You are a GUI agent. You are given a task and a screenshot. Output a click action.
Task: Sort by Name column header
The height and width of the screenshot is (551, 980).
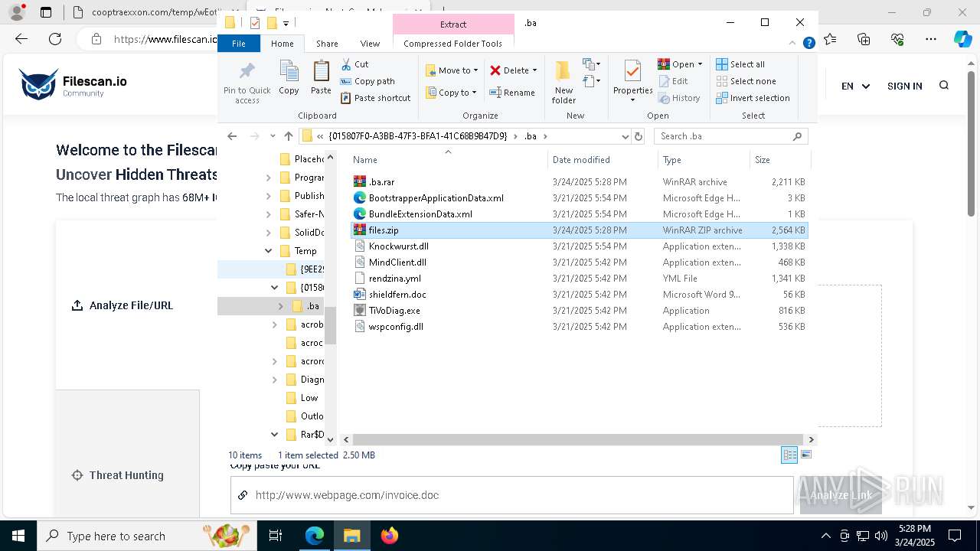[448, 160]
